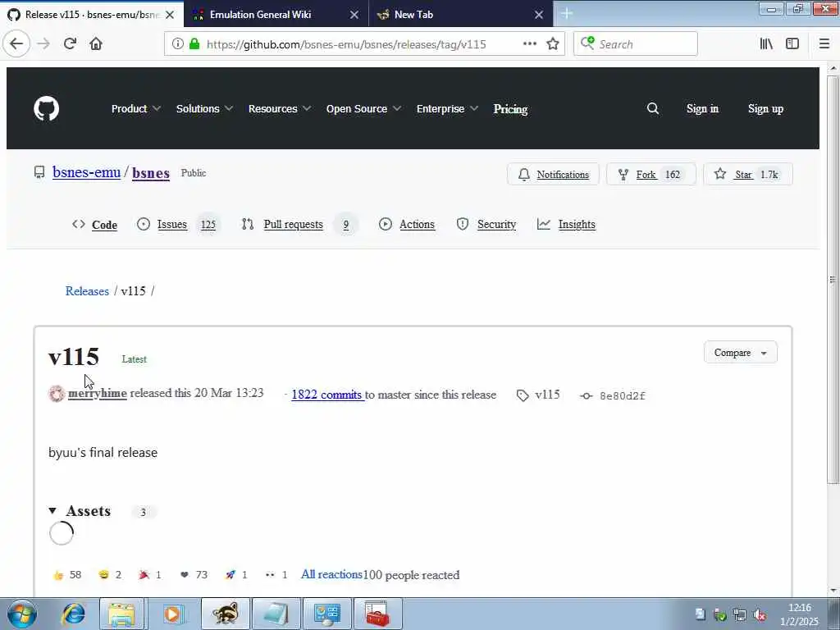Open the Firefox hamburger menu
Viewport: 840px width, 630px height.
[x=824, y=44]
